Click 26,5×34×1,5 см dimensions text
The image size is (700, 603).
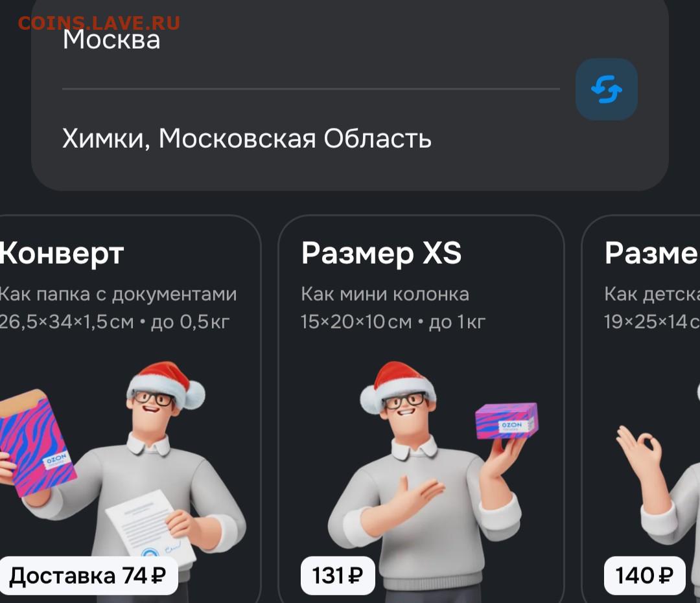(66, 321)
